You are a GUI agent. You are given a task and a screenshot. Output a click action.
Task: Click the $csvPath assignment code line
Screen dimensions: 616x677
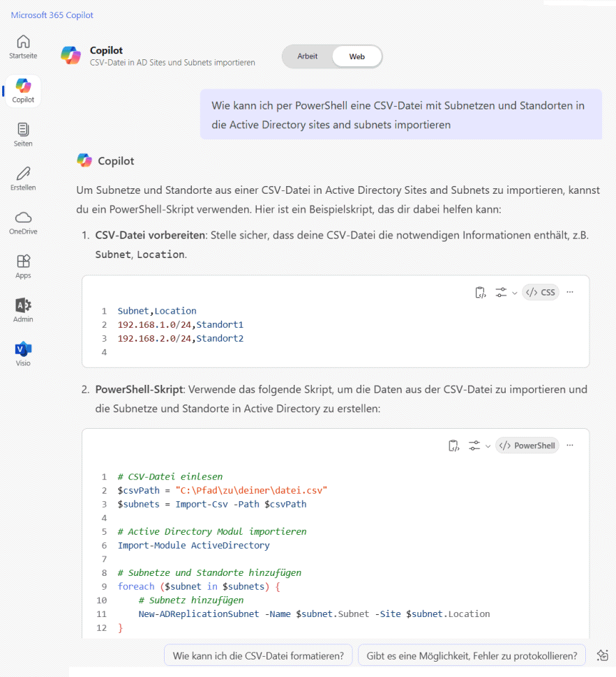[223, 490]
